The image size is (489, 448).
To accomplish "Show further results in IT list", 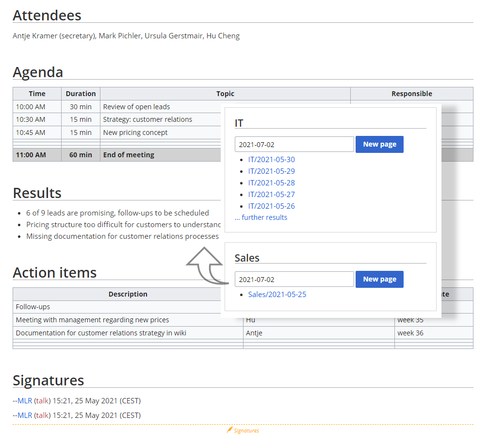I will [261, 217].
